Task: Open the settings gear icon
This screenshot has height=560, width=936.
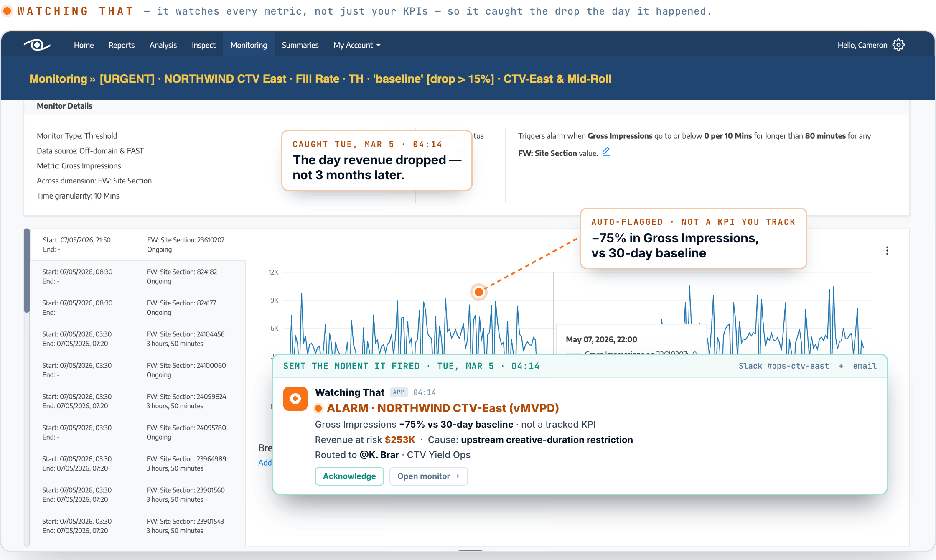Action: (x=898, y=45)
